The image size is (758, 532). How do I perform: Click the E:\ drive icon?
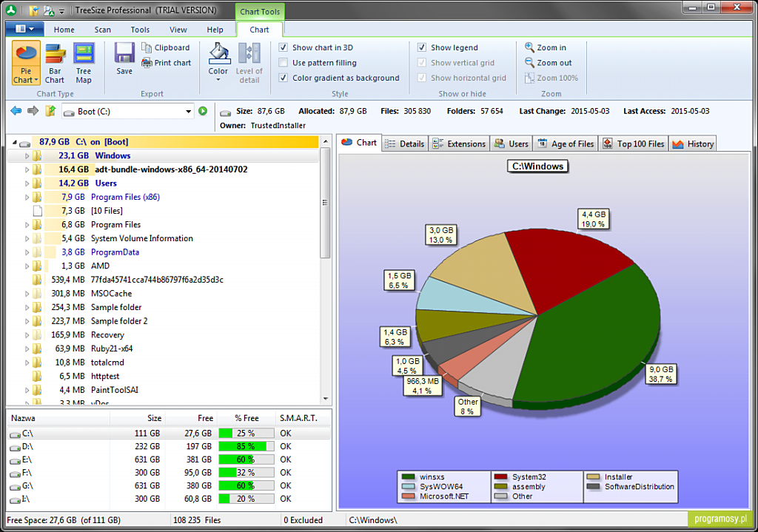15,460
